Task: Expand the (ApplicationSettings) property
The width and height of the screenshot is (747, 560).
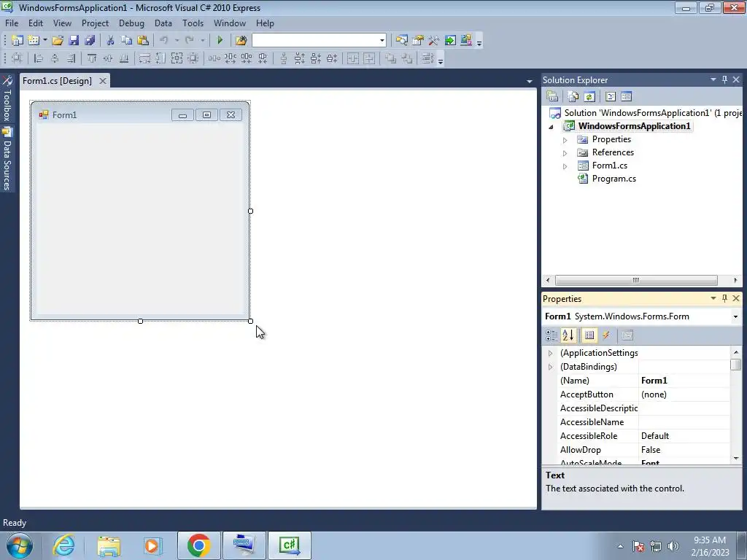Action: coord(550,353)
